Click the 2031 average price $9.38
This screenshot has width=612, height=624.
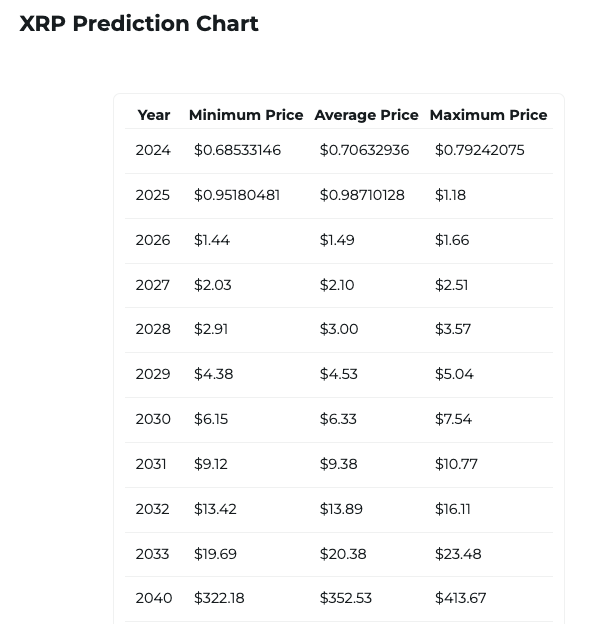(x=338, y=464)
